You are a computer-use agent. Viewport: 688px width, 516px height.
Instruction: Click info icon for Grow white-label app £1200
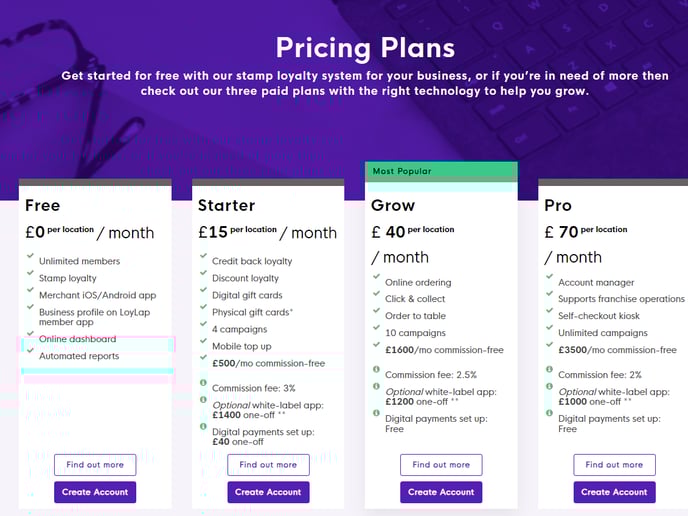(x=376, y=386)
